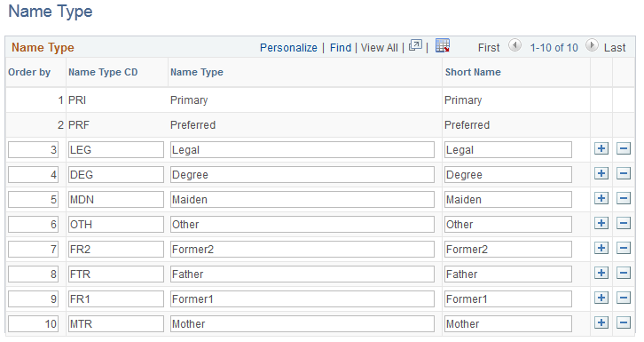This screenshot has height=342, width=644.
Task: Open the grid in a new window icon
Action: (415, 45)
